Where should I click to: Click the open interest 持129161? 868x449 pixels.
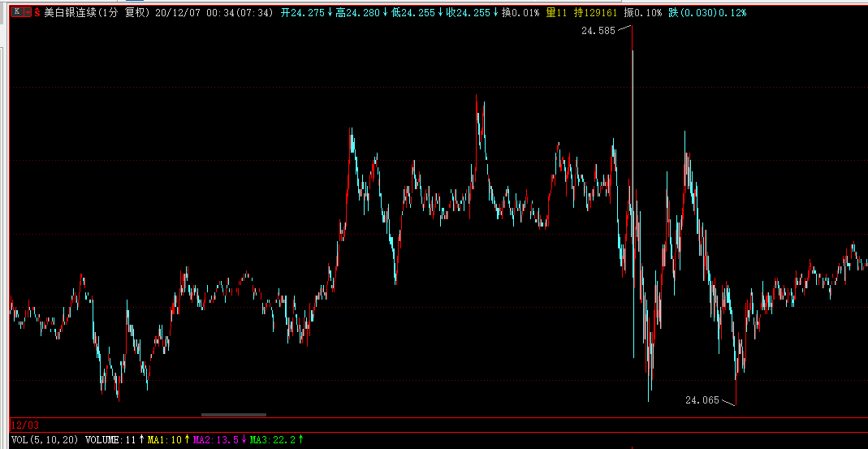coord(598,13)
